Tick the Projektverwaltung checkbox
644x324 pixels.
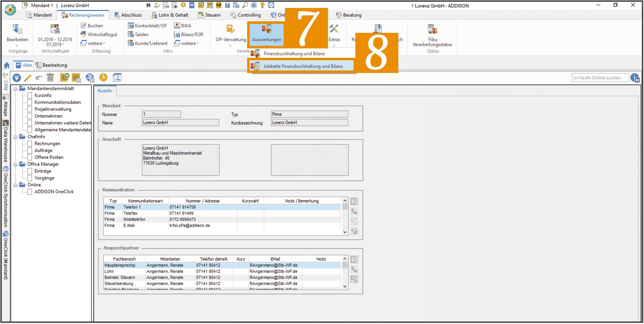(x=30, y=109)
